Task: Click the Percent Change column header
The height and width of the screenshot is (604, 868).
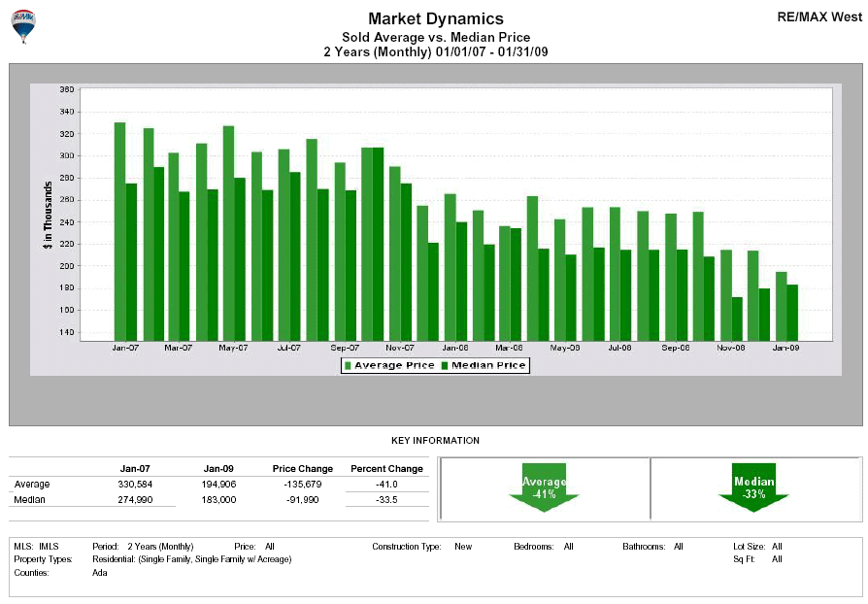Action: pos(387,468)
